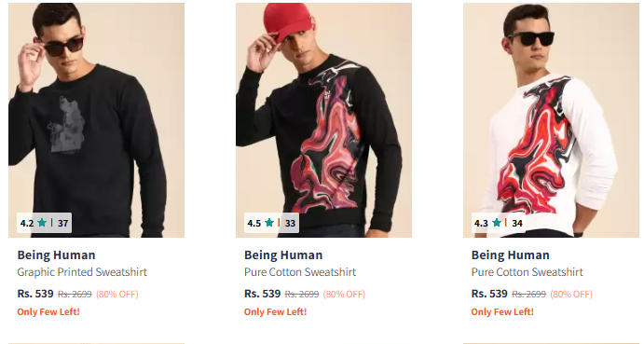Click Only Few Left on first product
Viewport: 644px width, 344px height.
point(48,312)
